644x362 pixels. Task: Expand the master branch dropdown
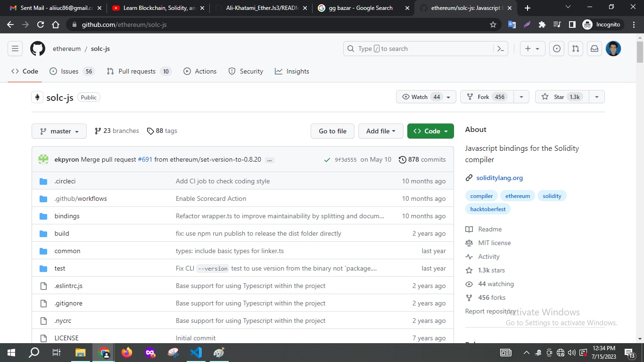point(58,131)
